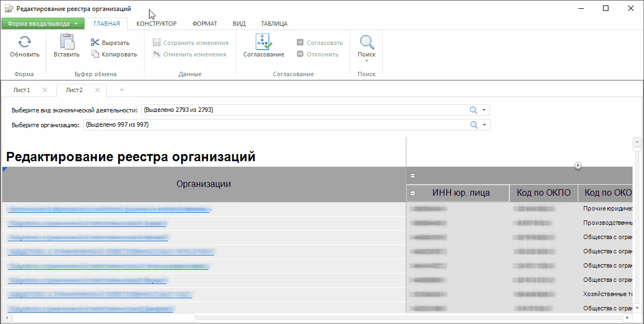644x324 pixels.
Task: Collapse the ИНН юр. лица column group
Action: [x=413, y=193]
